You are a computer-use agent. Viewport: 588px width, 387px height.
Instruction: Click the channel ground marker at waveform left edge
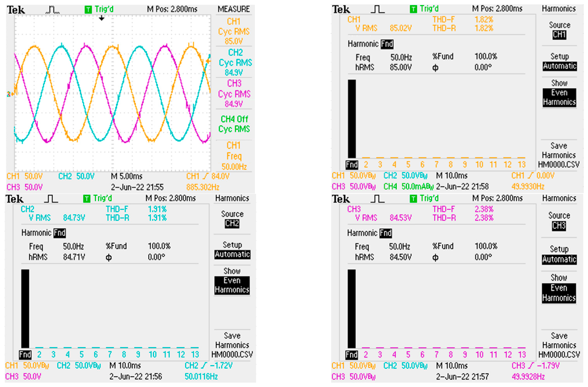pyautogui.click(x=10, y=94)
